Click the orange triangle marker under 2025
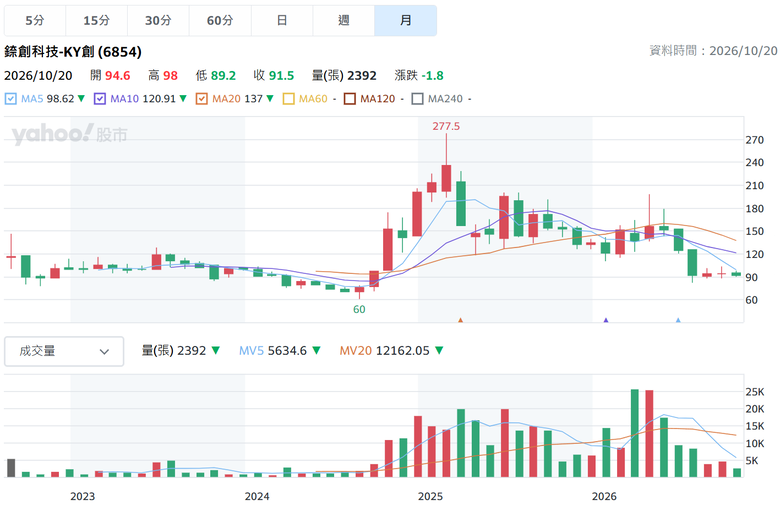Viewport: 780px width, 517px height. click(461, 320)
